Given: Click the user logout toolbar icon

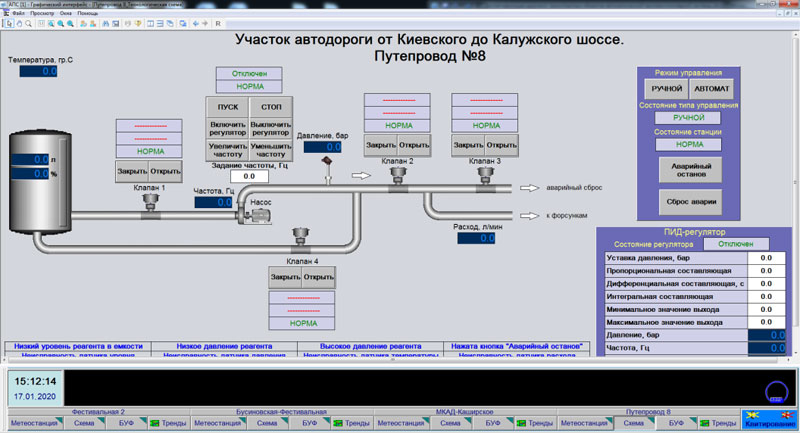Looking at the screenshot, I should click(x=93, y=23).
